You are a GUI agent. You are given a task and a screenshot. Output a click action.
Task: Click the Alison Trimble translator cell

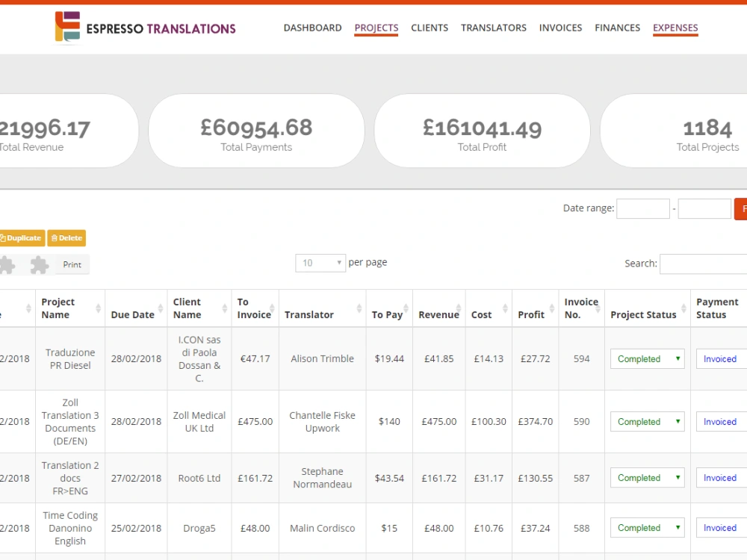tap(323, 359)
